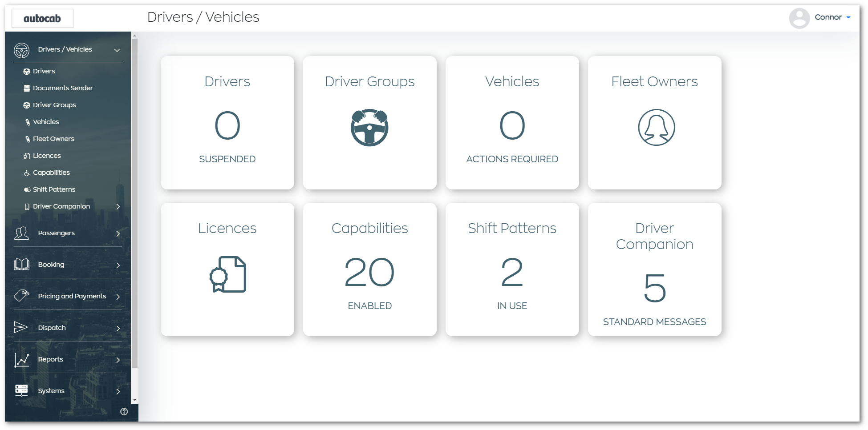Click the sidebar scrollbar down arrow
The height and width of the screenshot is (430, 868).
[134, 400]
